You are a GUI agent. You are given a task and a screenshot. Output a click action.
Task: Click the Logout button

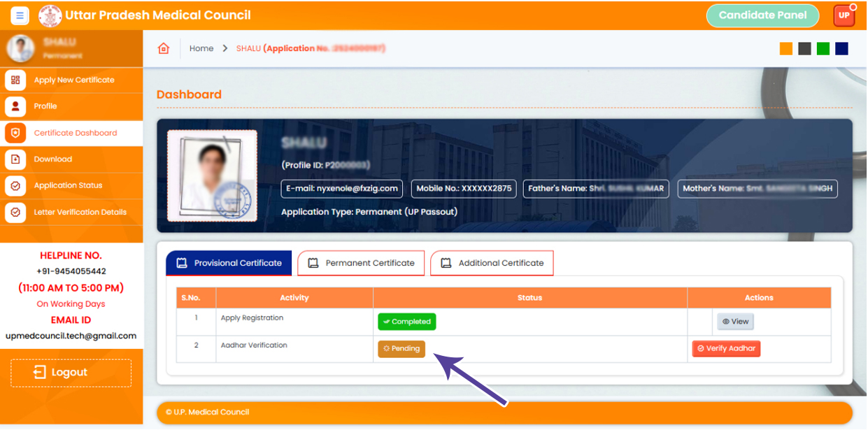click(x=71, y=373)
